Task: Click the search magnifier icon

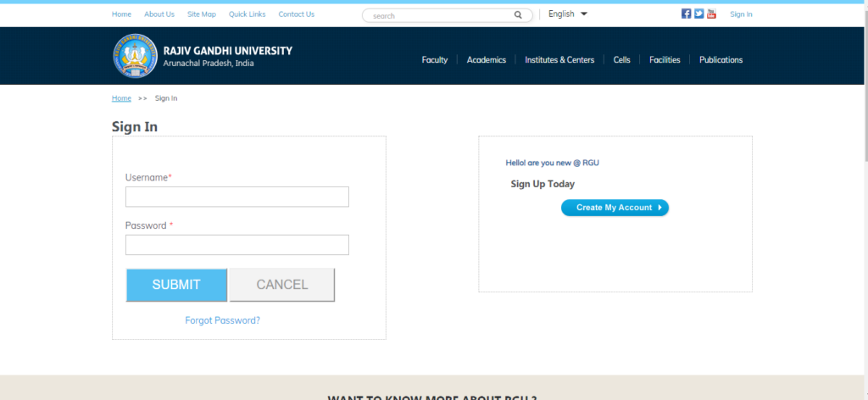Action: point(518,15)
